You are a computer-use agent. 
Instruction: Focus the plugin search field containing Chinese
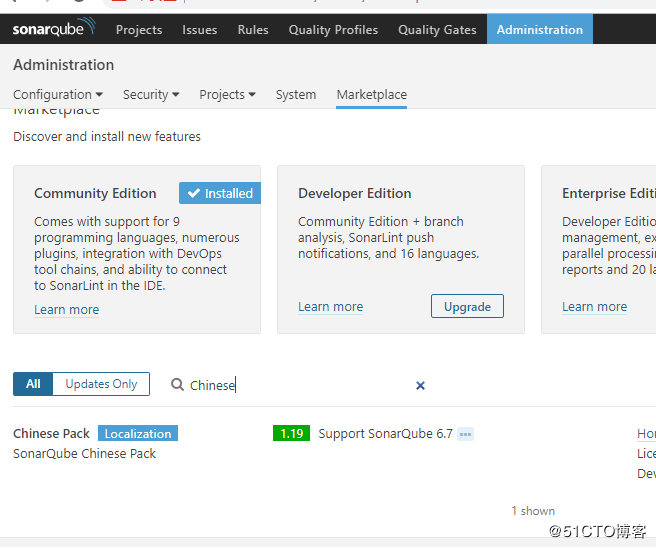point(300,385)
